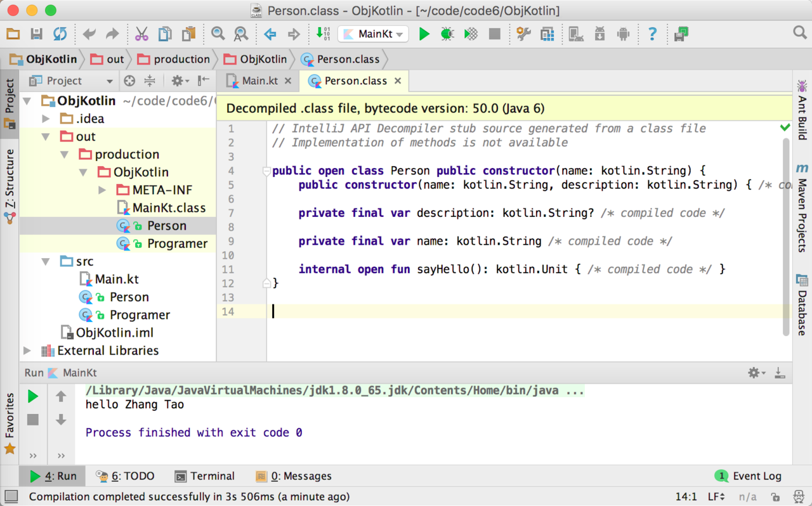Viewport: 812px width, 506px height.
Task: Open the MainKt run configuration dropdown
Action: point(373,34)
